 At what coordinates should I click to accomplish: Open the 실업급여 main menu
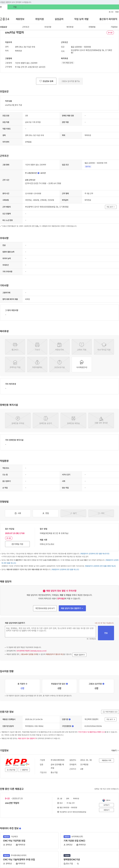59,19
